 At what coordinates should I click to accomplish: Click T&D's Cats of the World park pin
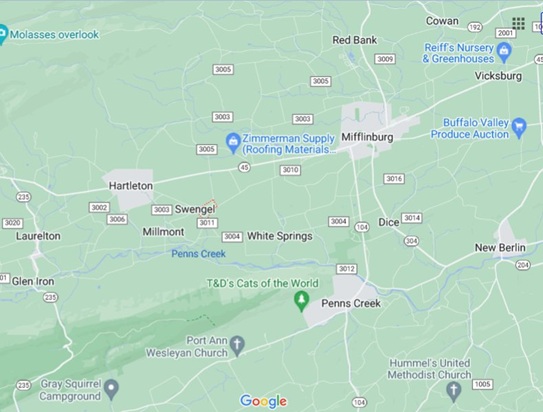[301, 301]
